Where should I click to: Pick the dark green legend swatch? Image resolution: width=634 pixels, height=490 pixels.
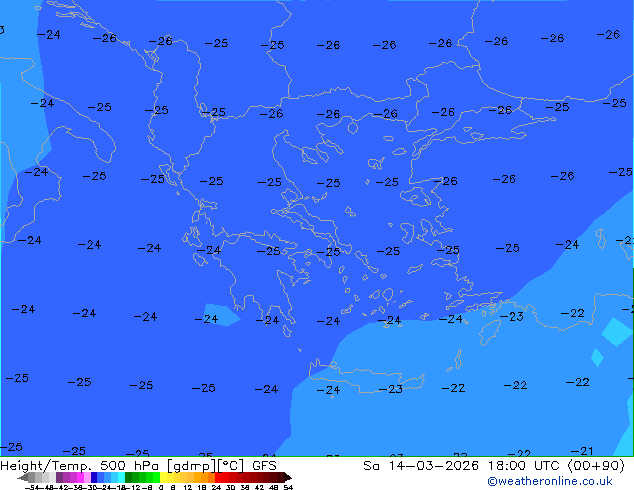[128, 477]
